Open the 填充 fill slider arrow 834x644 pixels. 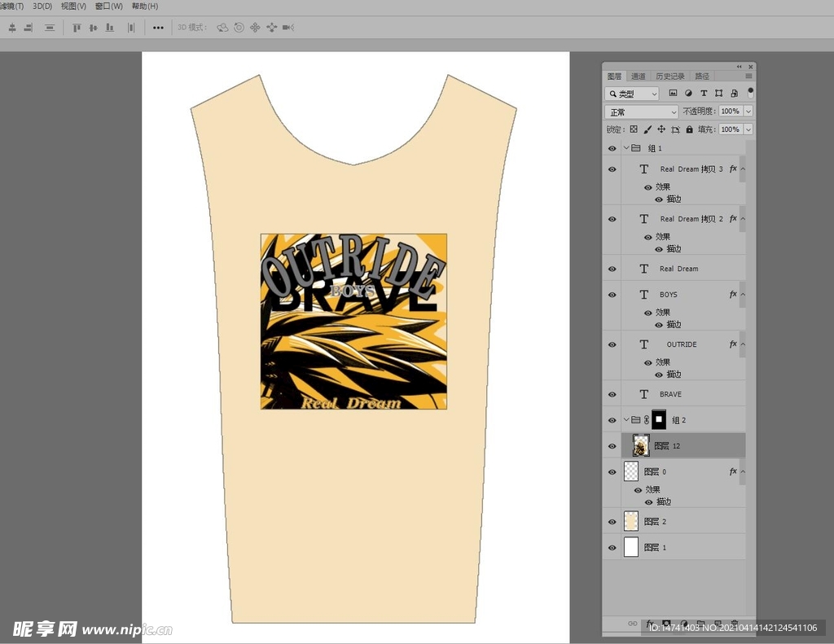tap(748, 129)
